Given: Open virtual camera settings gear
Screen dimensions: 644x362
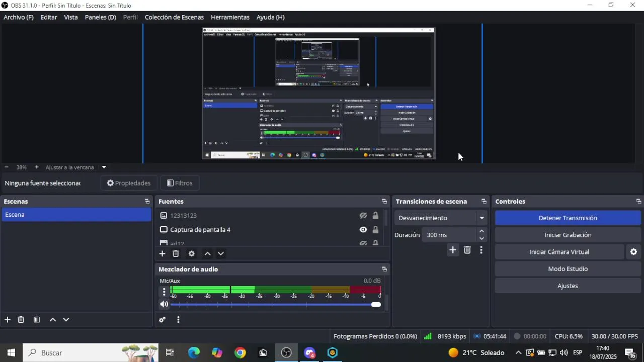Looking at the screenshot, I should click(x=633, y=252).
